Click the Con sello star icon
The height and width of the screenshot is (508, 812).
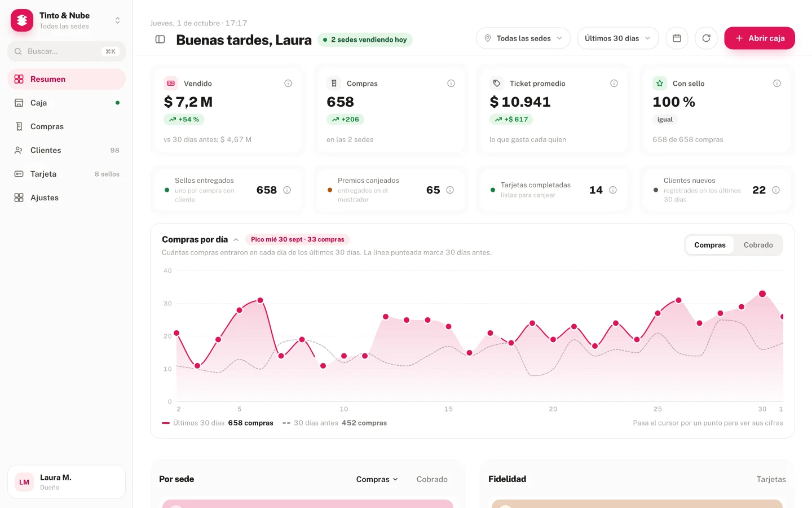coord(660,84)
